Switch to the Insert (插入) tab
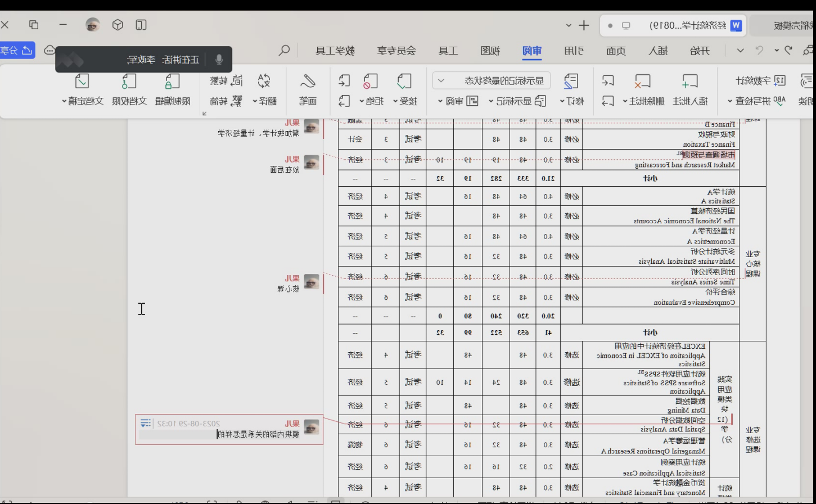This screenshot has width=816, height=504. point(657,51)
